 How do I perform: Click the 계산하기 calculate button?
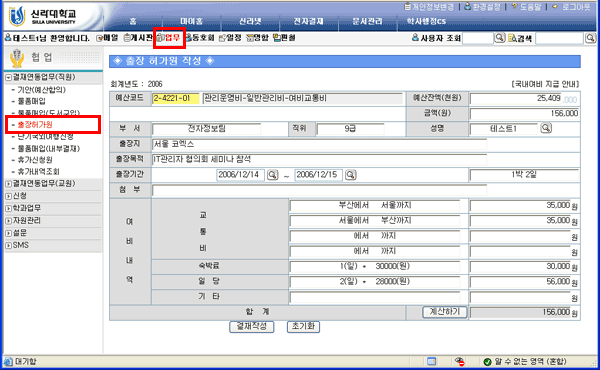(445, 312)
